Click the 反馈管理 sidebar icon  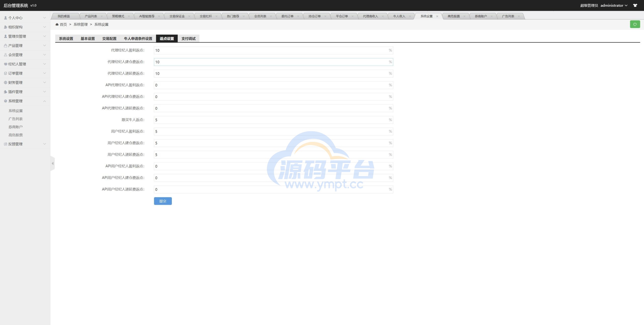point(6,144)
